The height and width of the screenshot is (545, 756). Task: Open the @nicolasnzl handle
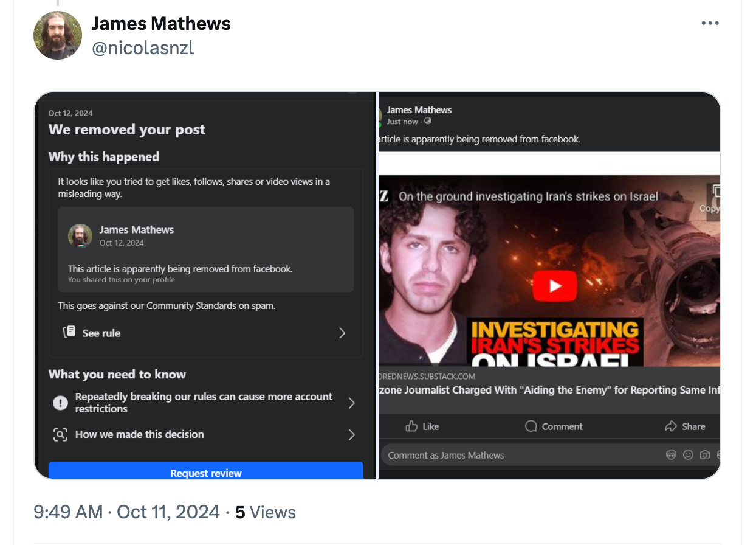click(x=143, y=47)
